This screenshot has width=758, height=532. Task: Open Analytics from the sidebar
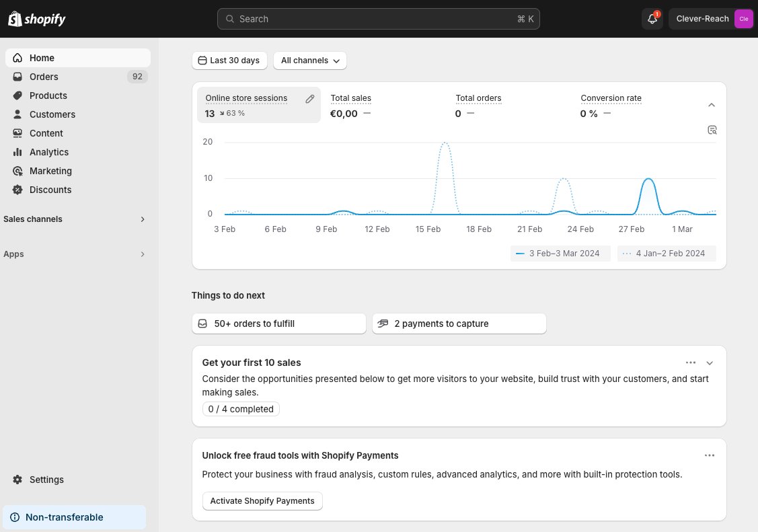tap(49, 152)
